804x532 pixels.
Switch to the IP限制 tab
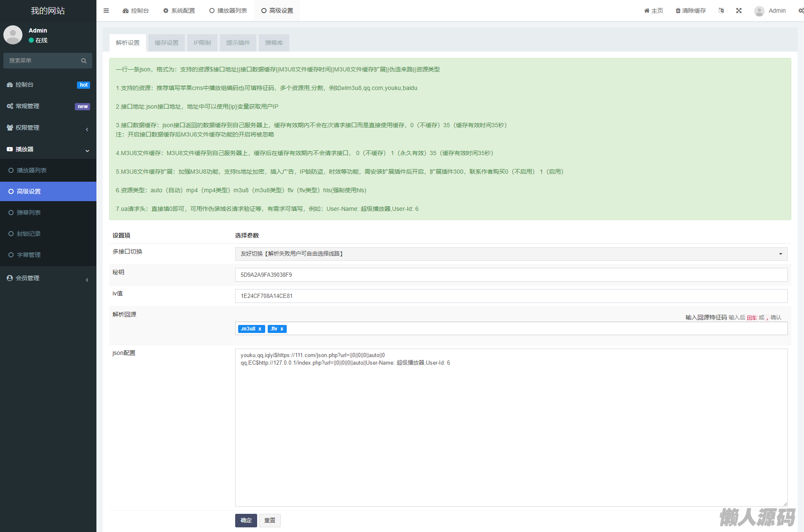(202, 43)
